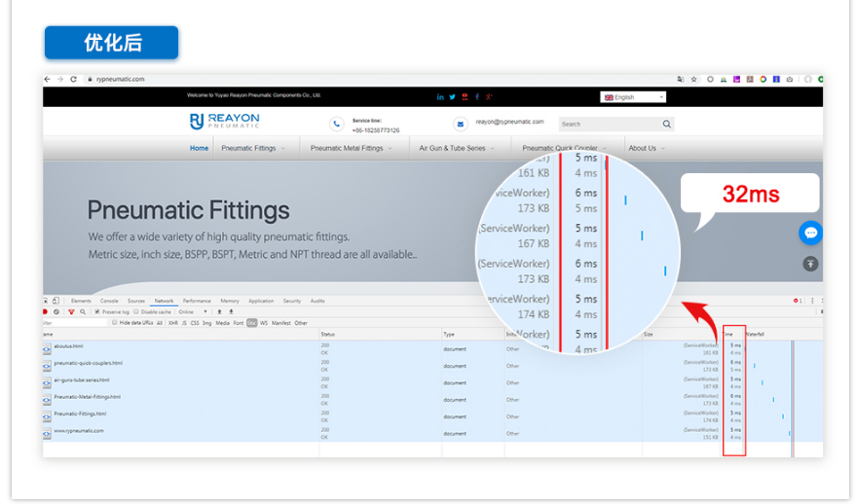Click the website Search input field
The width and height of the screenshot is (857, 504).
pyautogui.click(x=609, y=125)
